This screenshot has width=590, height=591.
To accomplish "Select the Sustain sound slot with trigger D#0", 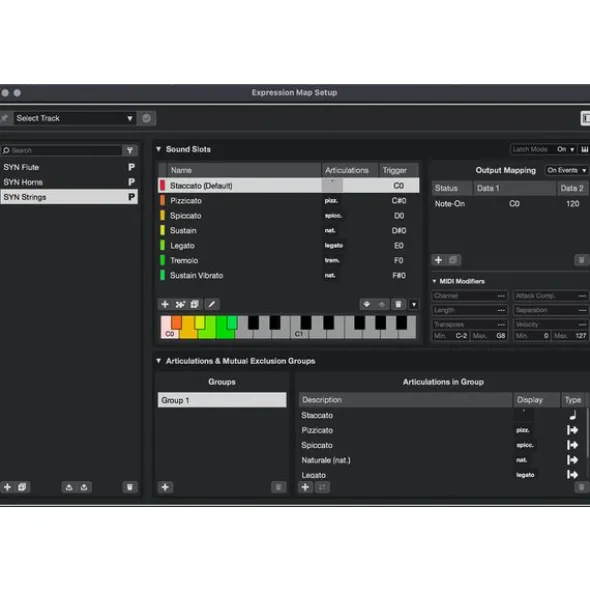I will coord(288,230).
